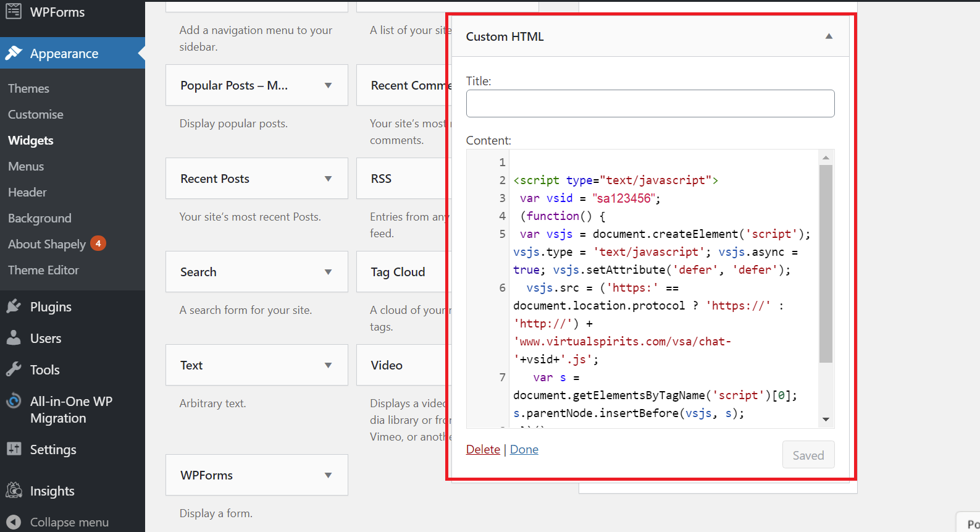Image resolution: width=980 pixels, height=532 pixels.
Task: Open the Theme Editor submenu item
Action: [x=43, y=270]
